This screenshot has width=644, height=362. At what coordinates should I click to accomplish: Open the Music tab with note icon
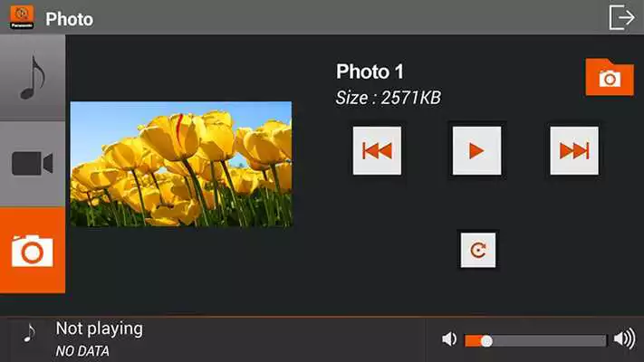pyautogui.click(x=33, y=78)
